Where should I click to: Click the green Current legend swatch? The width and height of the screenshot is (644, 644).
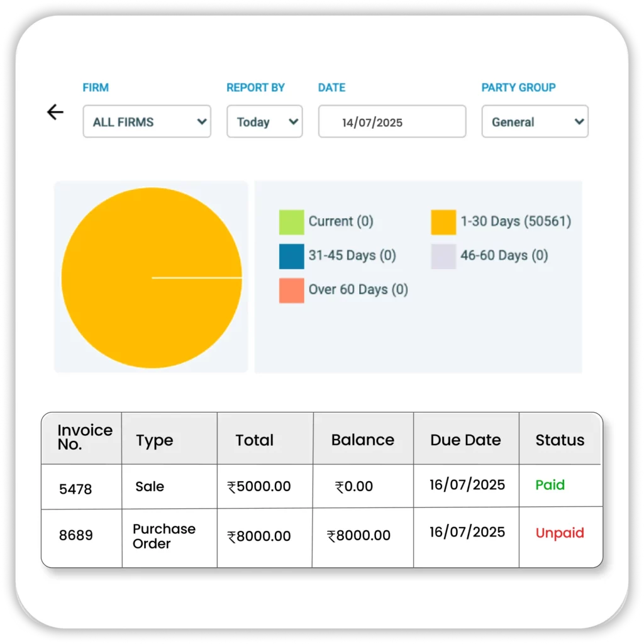click(291, 221)
